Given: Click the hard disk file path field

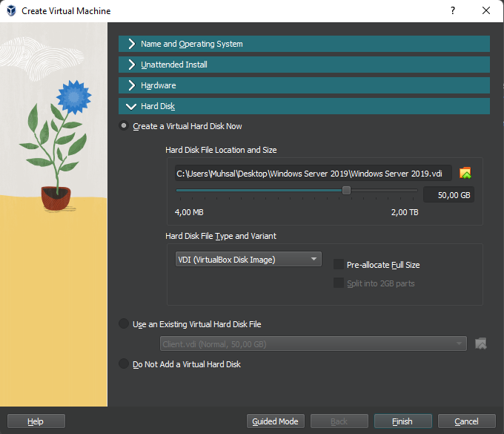Looking at the screenshot, I should click(313, 174).
